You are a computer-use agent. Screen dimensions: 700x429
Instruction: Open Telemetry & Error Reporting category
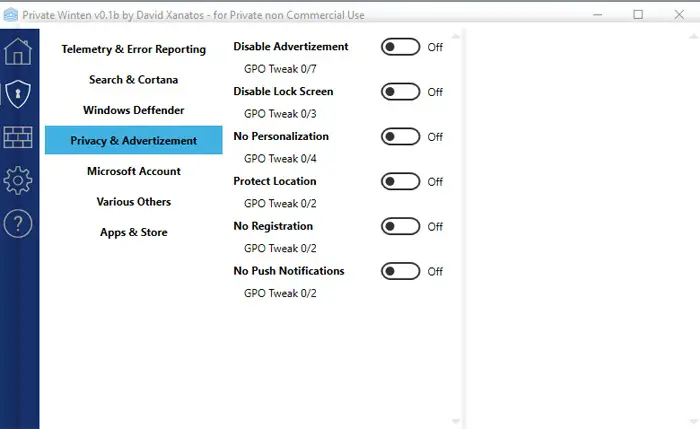pyautogui.click(x=133, y=49)
